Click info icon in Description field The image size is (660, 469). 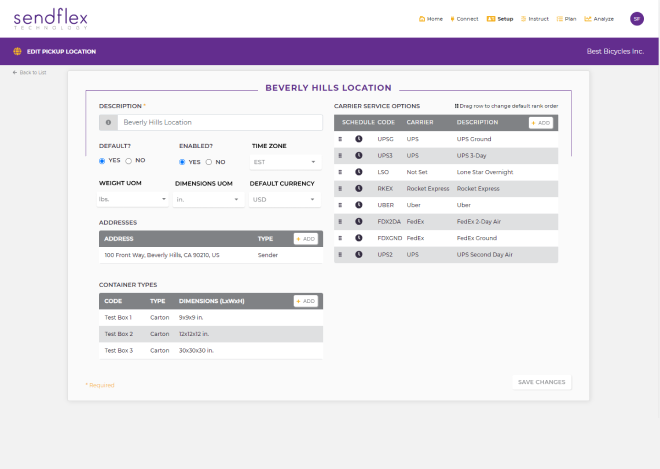107,122
